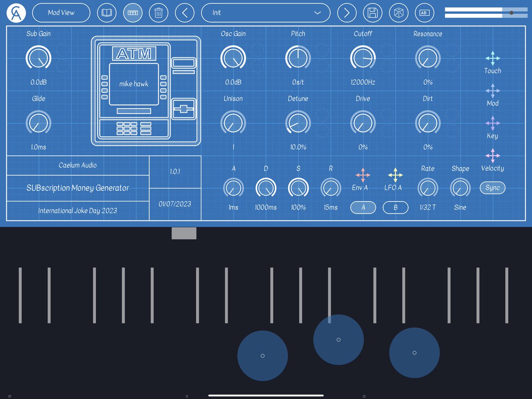Click the International Joke Day 2023 text

point(78,210)
